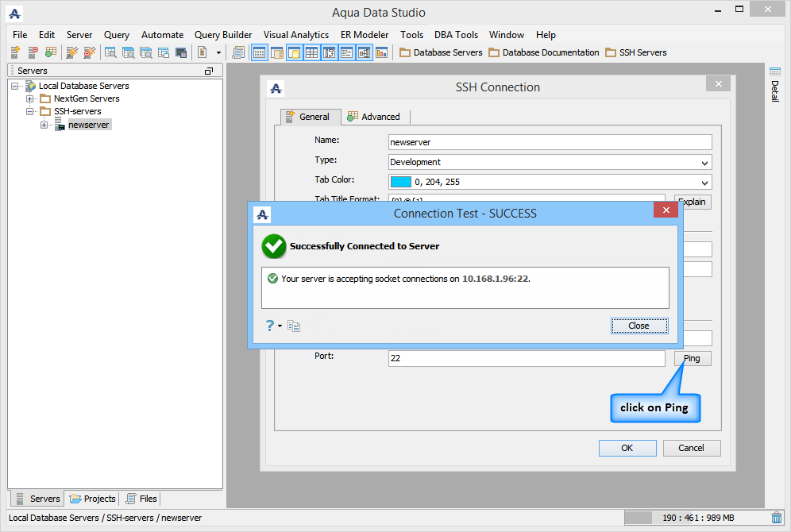Switch to the Files bottom tab
This screenshot has height=532, width=791.
click(141, 499)
